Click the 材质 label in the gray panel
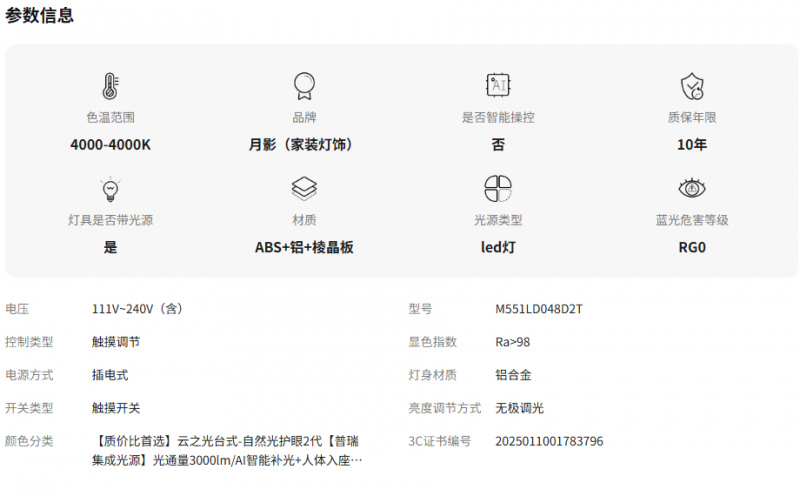This screenshot has width=800, height=496. 304,220
